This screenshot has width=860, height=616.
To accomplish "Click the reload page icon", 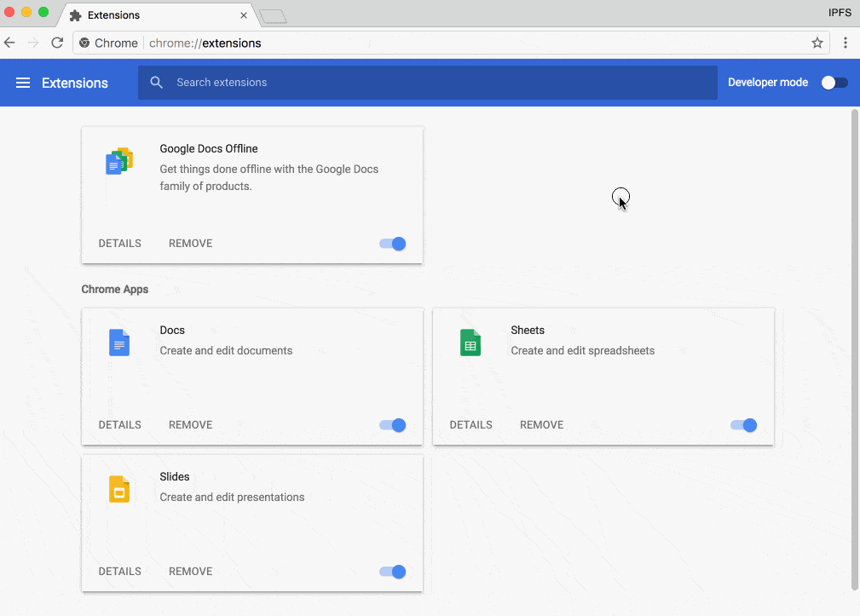I will click(x=57, y=43).
